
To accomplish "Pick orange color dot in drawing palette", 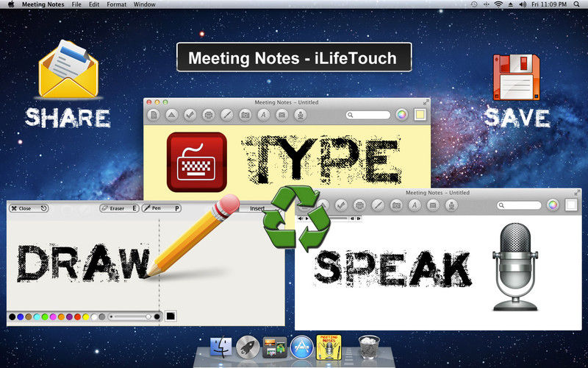I will (x=61, y=317).
